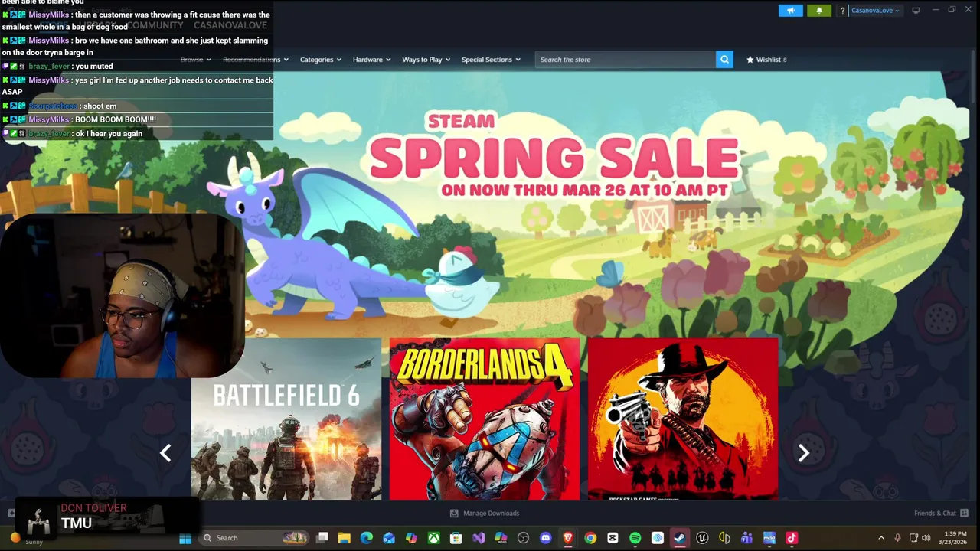Screen dimensions: 980x551
Task: Open the Battlefield 6 game tile
Action: (x=286, y=419)
